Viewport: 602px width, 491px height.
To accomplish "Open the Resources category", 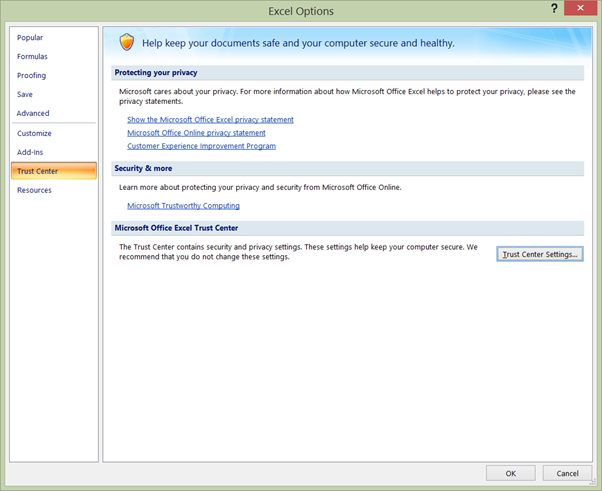I will [34, 190].
